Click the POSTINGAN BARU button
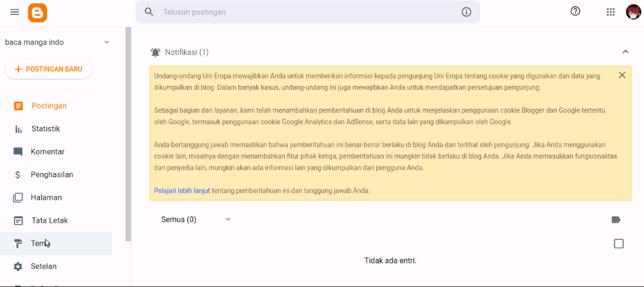Viewport: 644px width, 287px height. 48,69
